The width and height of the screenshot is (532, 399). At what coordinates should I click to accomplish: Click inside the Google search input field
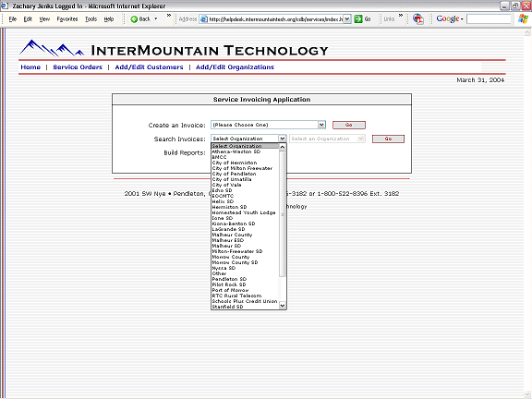[489, 19]
